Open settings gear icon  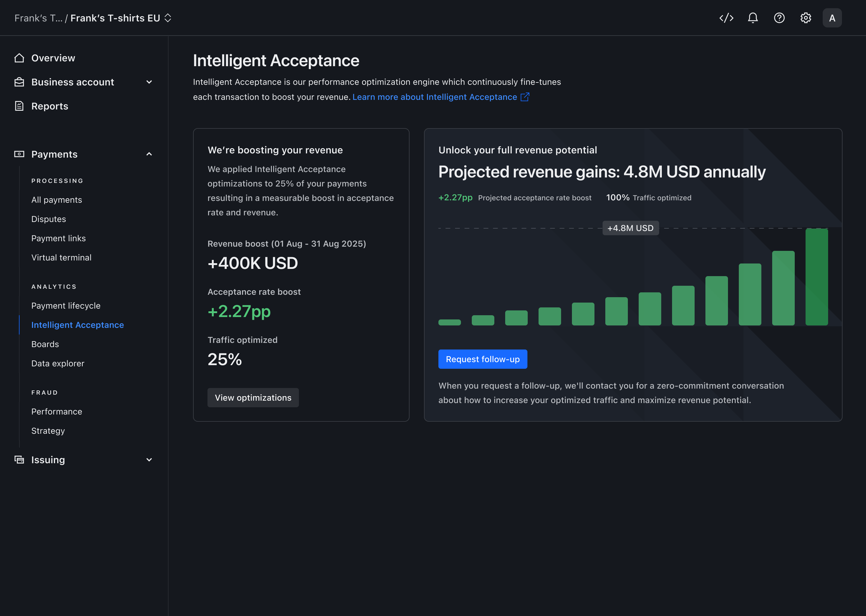click(806, 18)
